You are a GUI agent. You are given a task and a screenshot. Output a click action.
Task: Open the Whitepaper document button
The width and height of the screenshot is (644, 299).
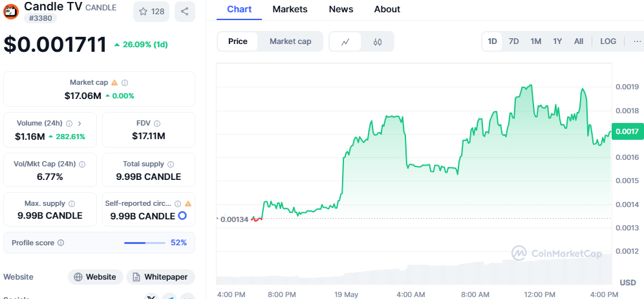pyautogui.click(x=160, y=277)
